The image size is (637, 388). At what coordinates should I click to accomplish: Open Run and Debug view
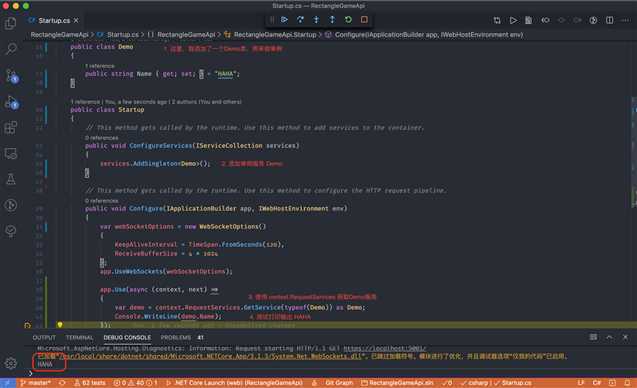11,102
